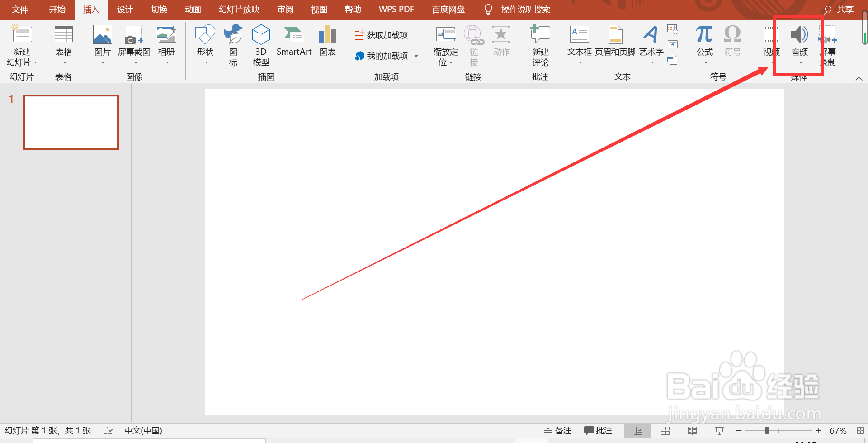Insert a 3D Model (3D模型)
The height and width of the screenshot is (443, 868).
pyautogui.click(x=261, y=45)
